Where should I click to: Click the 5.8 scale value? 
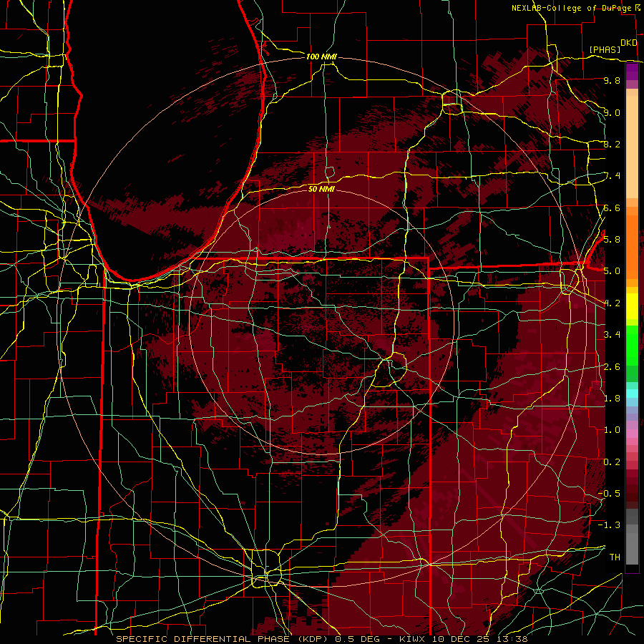(x=612, y=239)
